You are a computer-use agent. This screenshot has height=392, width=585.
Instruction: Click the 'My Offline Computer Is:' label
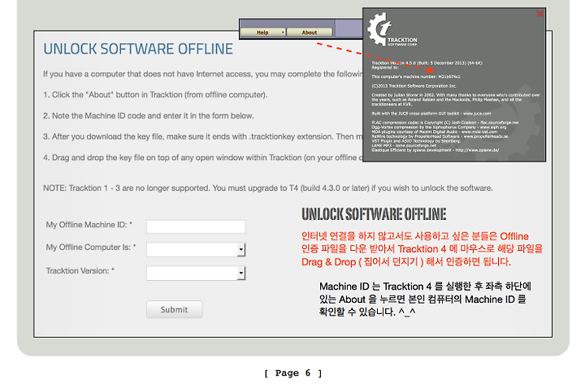91,247
